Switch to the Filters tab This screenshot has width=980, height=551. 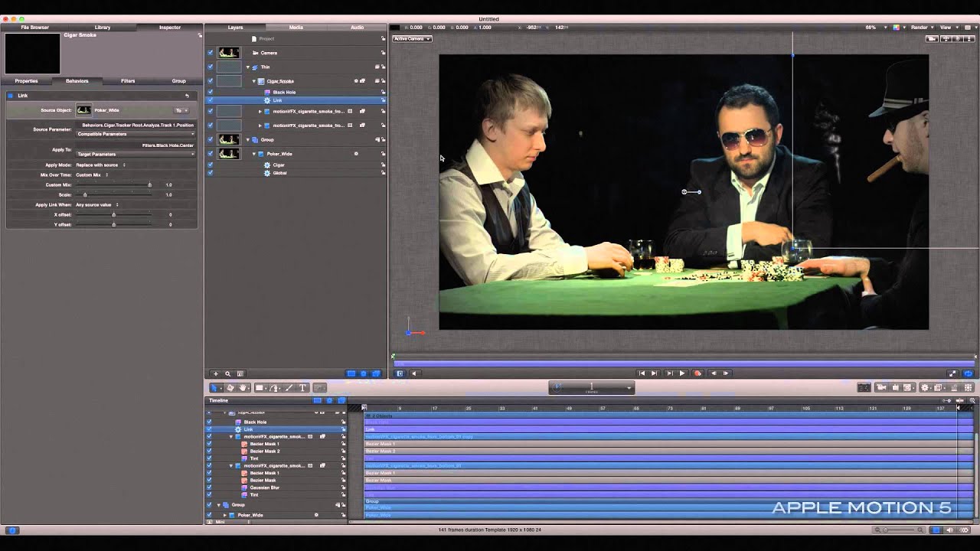pyautogui.click(x=128, y=80)
